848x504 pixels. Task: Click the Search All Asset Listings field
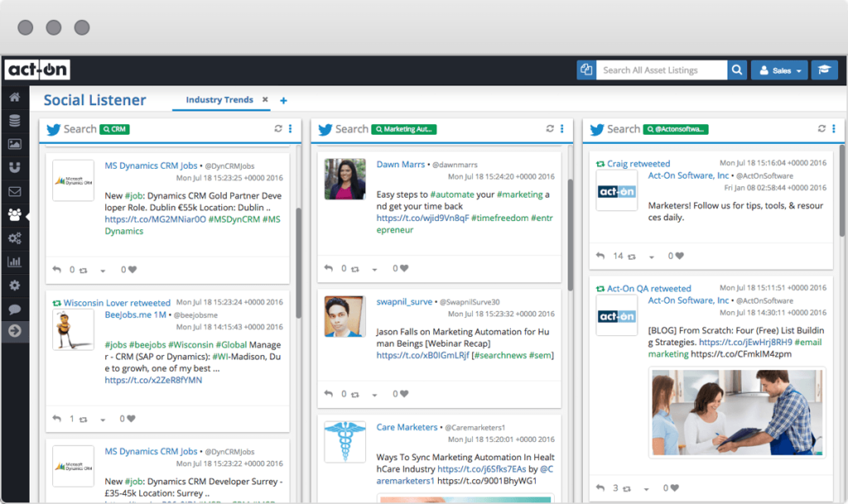point(661,70)
